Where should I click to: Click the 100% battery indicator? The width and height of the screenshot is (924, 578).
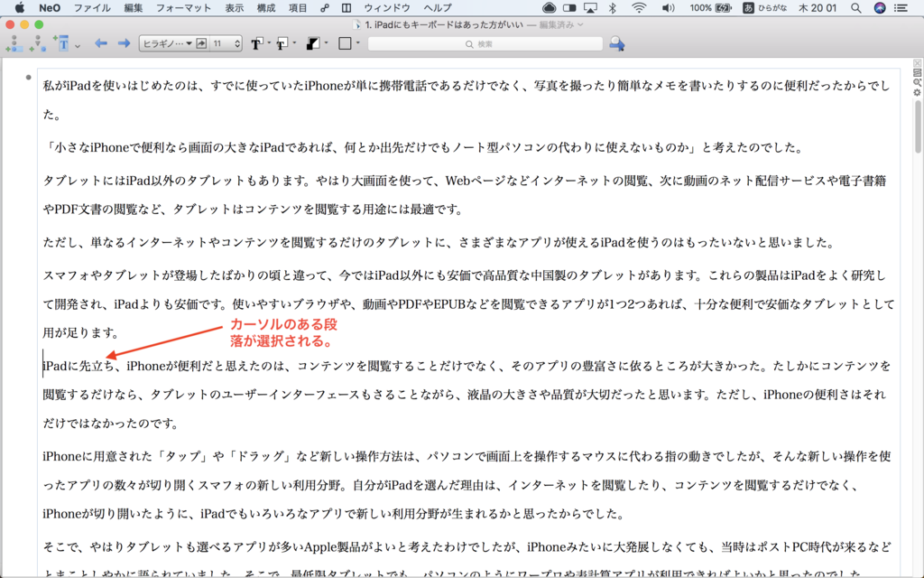pos(710,7)
